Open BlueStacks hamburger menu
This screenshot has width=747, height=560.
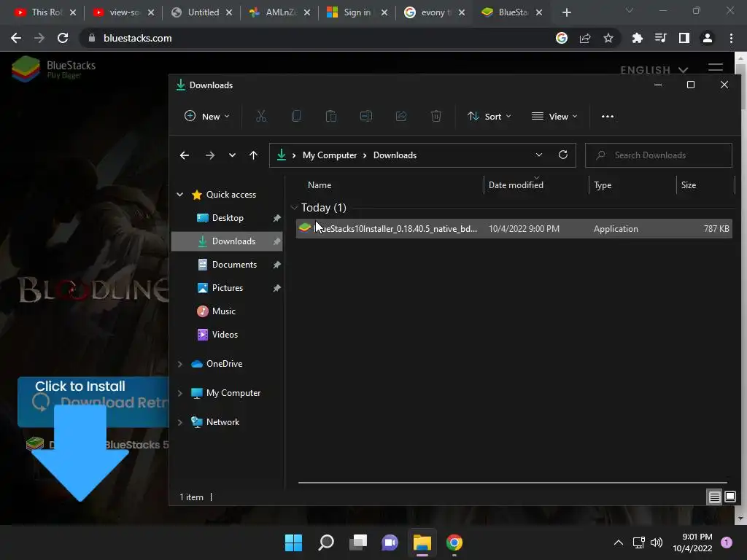[x=716, y=68]
